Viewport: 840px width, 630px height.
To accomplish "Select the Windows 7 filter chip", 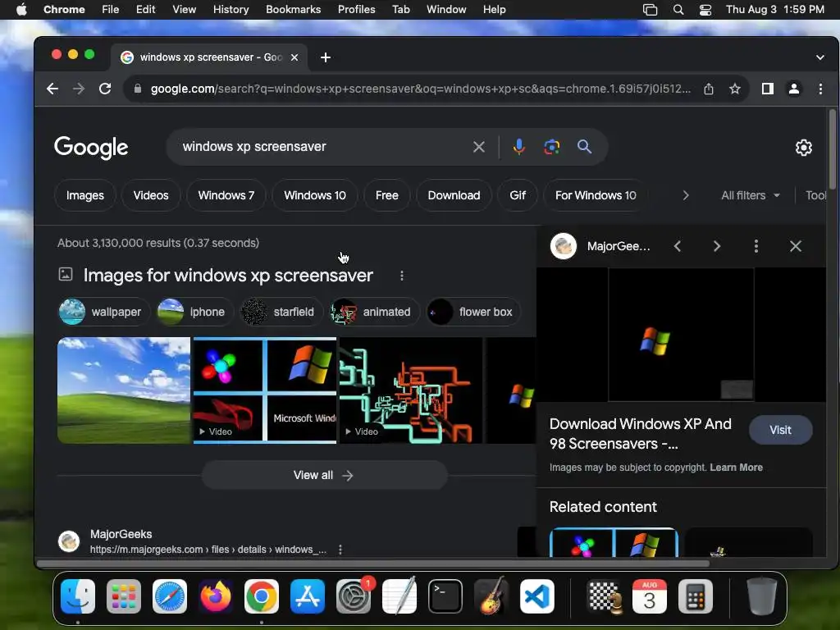I will click(x=226, y=195).
